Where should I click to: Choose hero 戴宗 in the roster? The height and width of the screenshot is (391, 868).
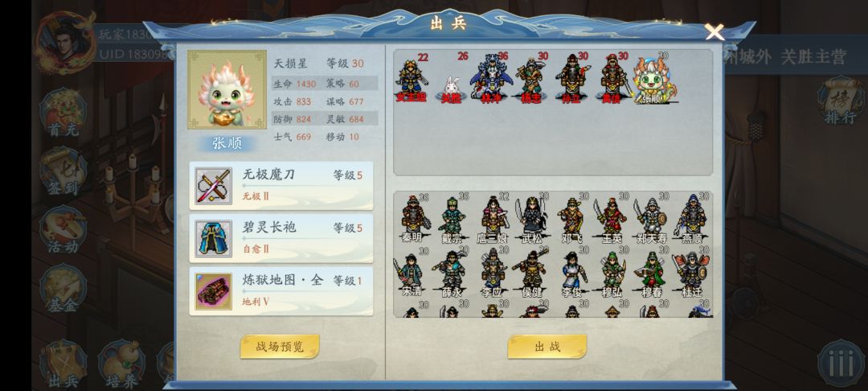pyautogui.click(x=453, y=218)
